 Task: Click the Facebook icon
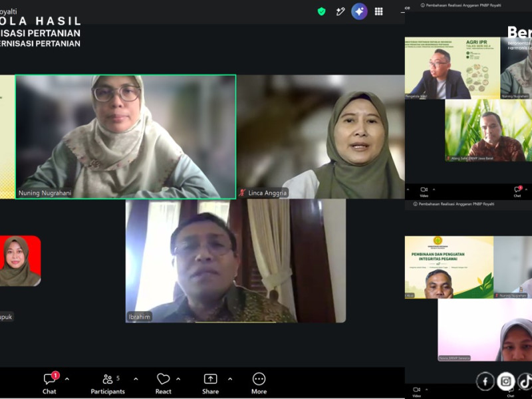pyautogui.click(x=485, y=381)
